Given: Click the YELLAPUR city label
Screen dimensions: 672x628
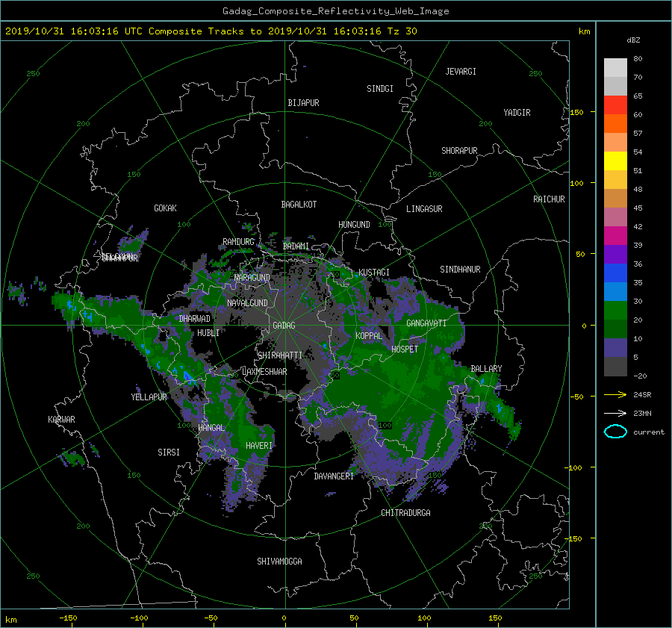Looking at the screenshot, I should tap(149, 397).
